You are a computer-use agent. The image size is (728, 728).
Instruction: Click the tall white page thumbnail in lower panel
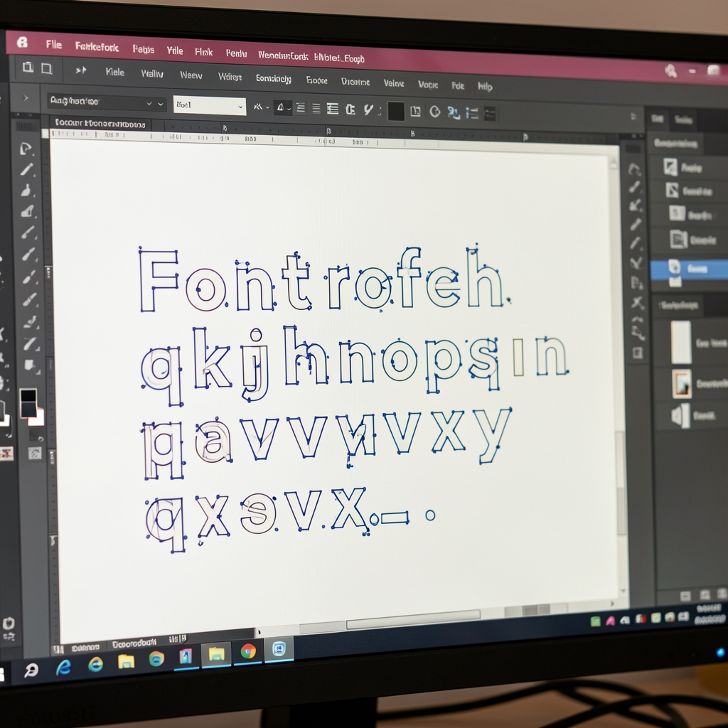pyautogui.click(x=681, y=342)
